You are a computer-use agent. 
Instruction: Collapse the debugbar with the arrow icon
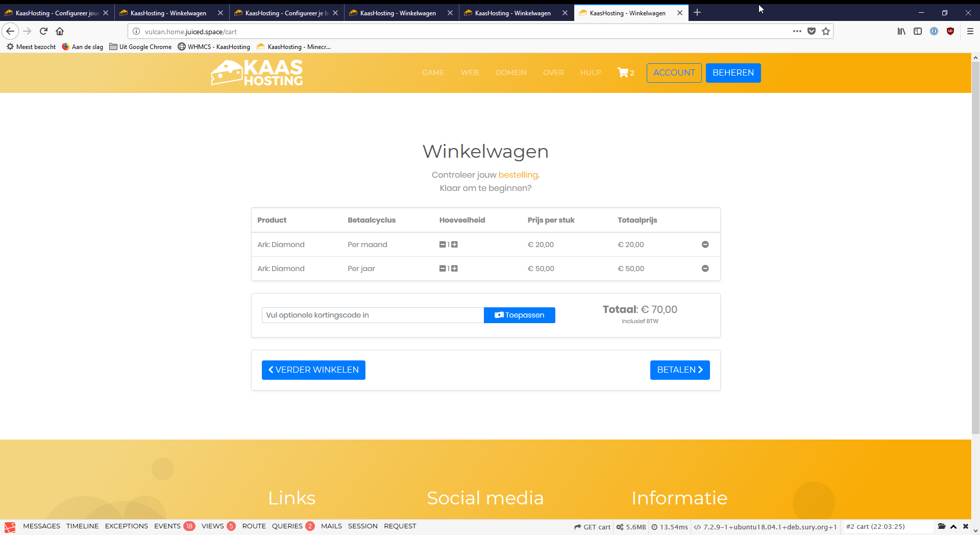pyautogui.click(x=953, y=526)
